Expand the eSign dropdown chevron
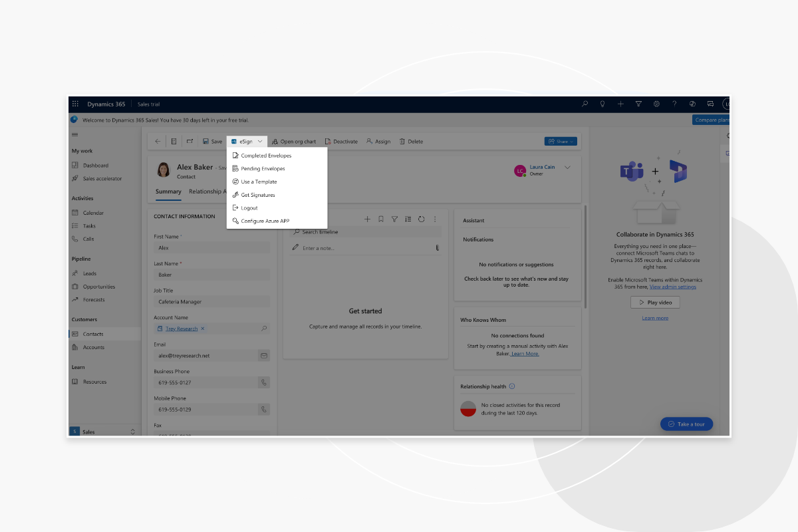This screenshot has width=798, height=532. click(260, 141)
